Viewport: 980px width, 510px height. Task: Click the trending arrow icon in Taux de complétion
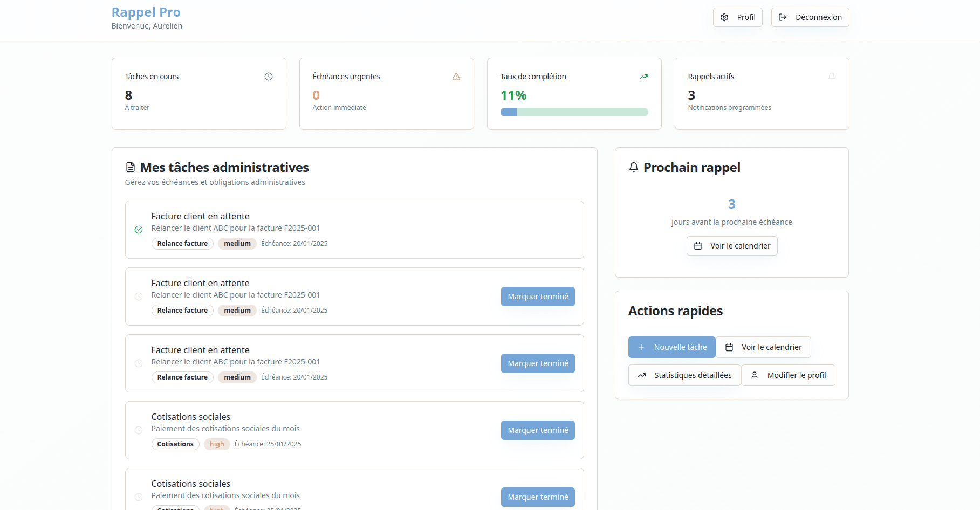[644, 77]
